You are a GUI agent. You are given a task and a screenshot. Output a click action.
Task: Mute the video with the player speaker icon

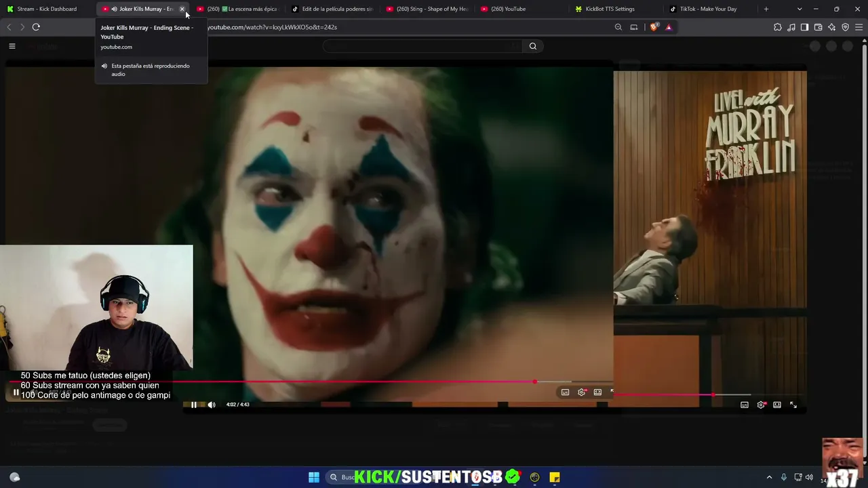212,405
